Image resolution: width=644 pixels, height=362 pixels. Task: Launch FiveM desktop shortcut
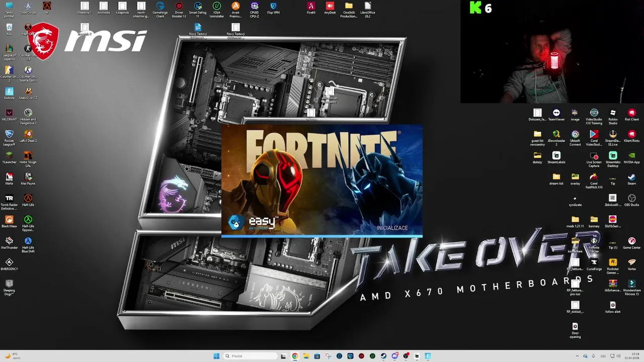click(311, 8)
